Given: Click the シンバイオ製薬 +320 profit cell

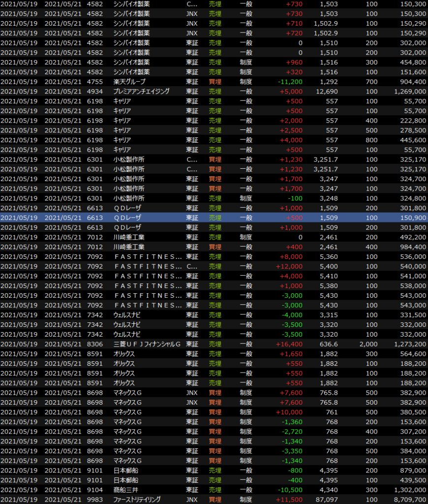Looking at the screenshot, I should (x=294, y=72).
